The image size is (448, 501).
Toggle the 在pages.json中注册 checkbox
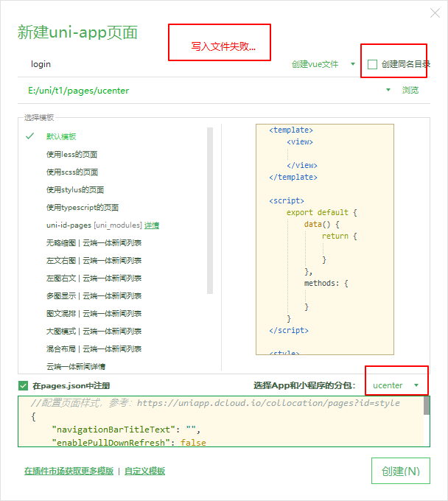[x=24, y=385]
